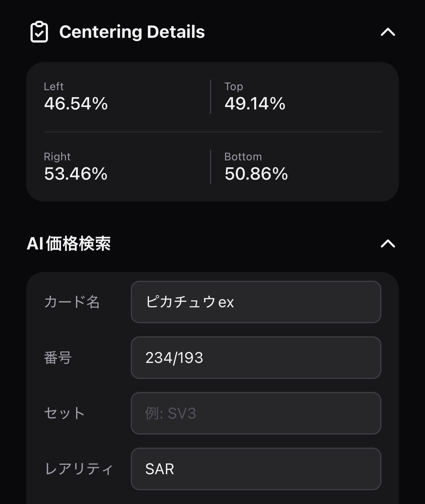
Task: Click the clipboard checkmark icon
Action: click(39, 32)
